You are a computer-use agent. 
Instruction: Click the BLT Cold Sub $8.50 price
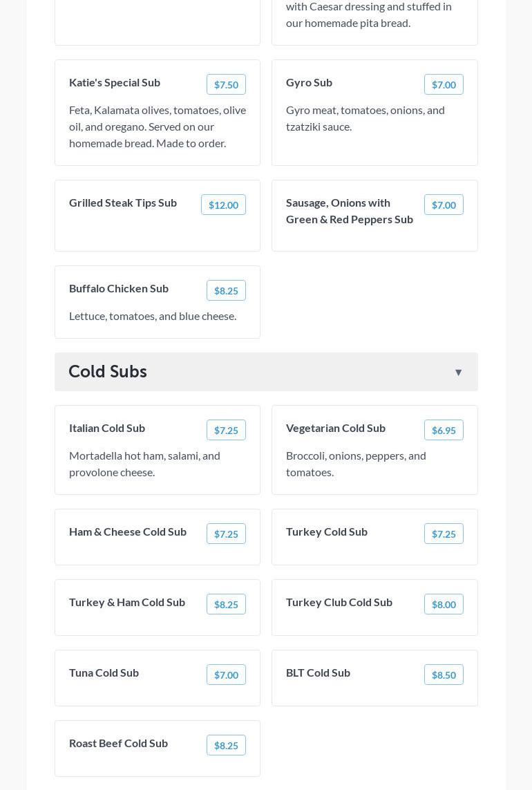(444, 675)
